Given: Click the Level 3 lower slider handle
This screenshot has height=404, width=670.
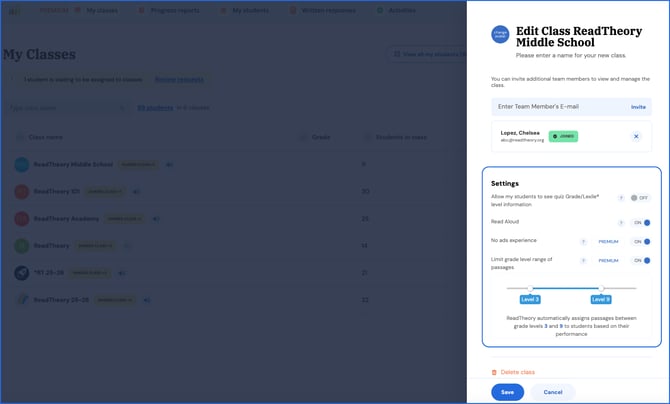Looking at the screenshot, I should coord(530,289).
